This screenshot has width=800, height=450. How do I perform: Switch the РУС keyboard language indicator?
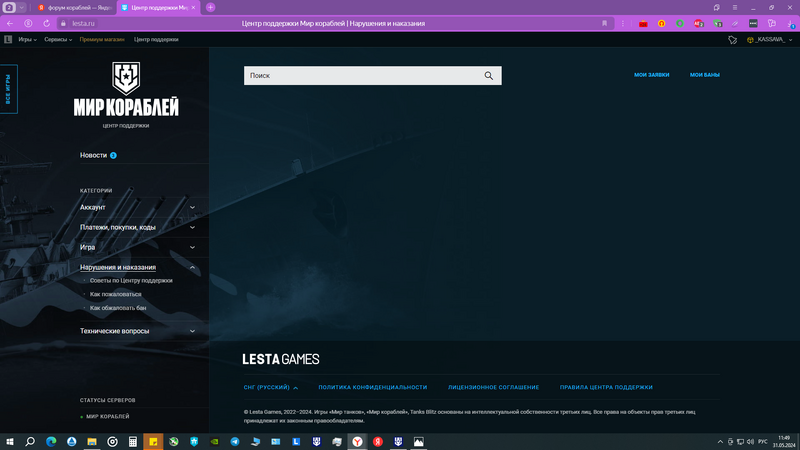pos(763,441)
